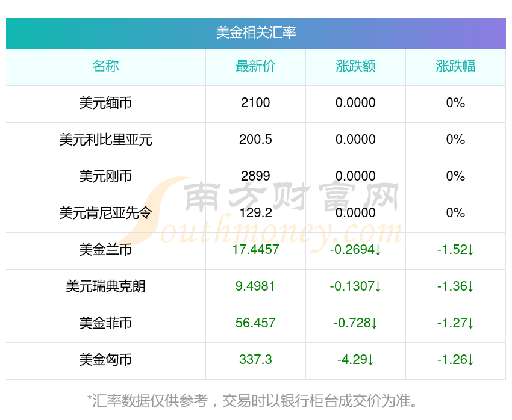This screenshot has width=512, height=420.
Task: Click the 美元缅币 row name
Action: pyautogui.click(x=105, y=103)
